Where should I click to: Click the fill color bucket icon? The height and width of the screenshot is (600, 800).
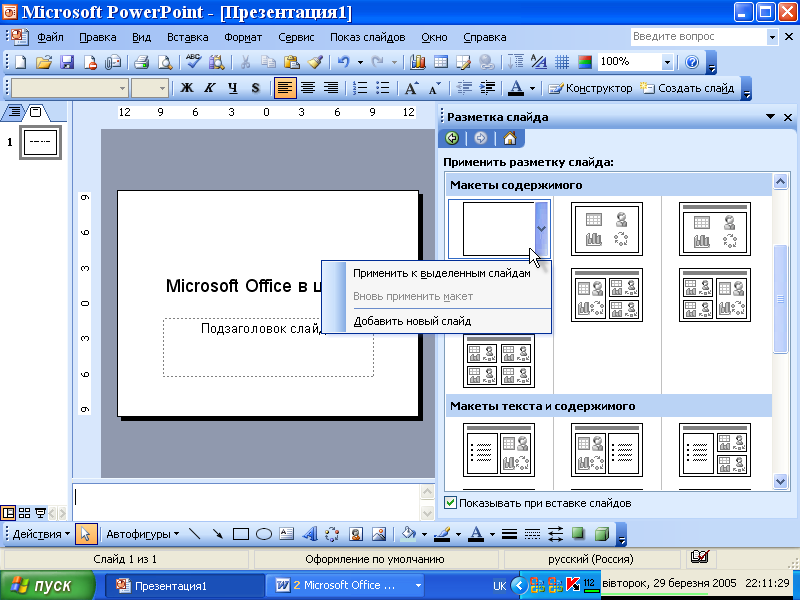[x=408, y=534]
